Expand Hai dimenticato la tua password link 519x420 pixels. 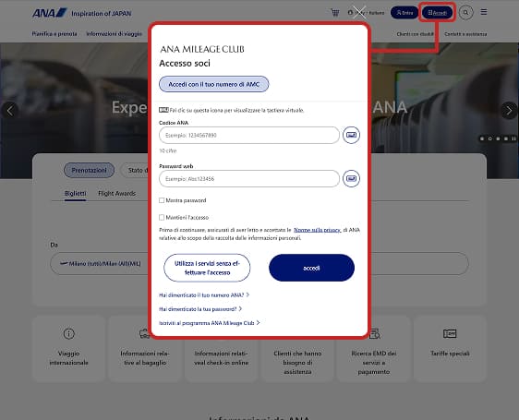point(200,309)
